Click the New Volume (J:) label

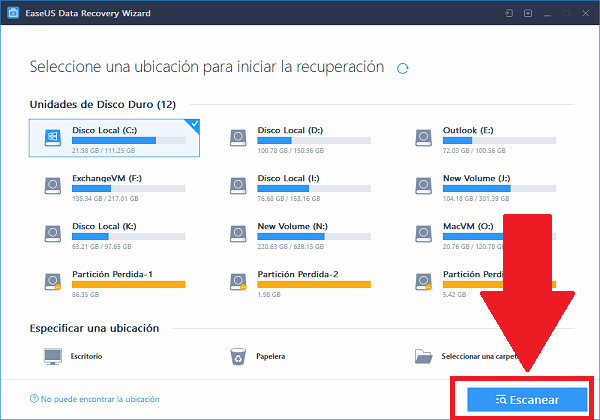pos(476,178)
